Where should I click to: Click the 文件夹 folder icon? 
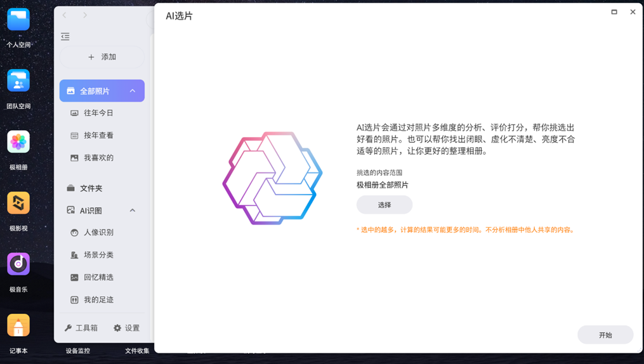(x=70, y=188)
